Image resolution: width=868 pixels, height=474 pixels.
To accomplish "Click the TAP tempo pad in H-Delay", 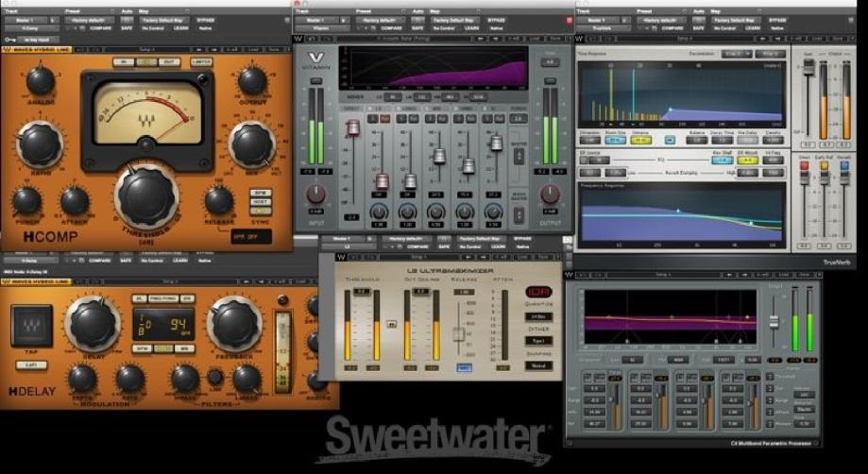I will coord(31,326).
